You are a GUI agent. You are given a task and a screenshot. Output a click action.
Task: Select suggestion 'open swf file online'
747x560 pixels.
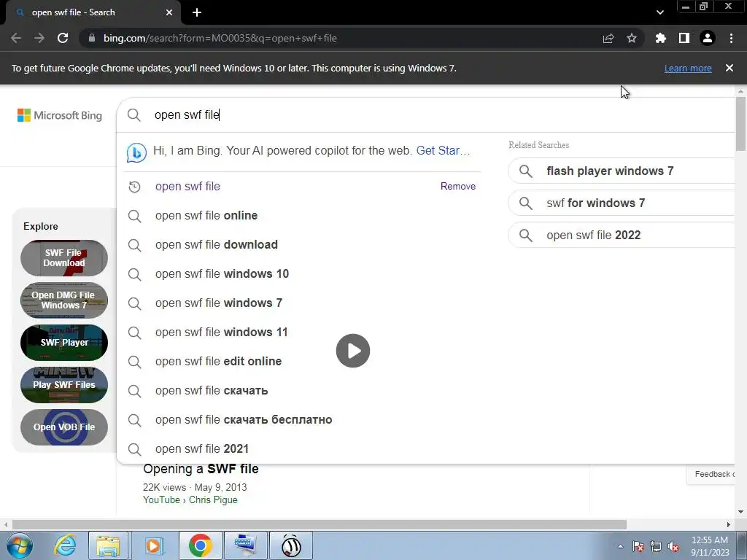click(x=301, y=216)
